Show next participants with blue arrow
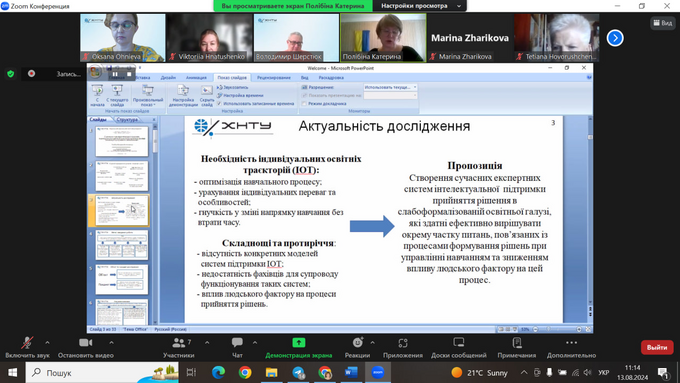 [x=615, y=38]
